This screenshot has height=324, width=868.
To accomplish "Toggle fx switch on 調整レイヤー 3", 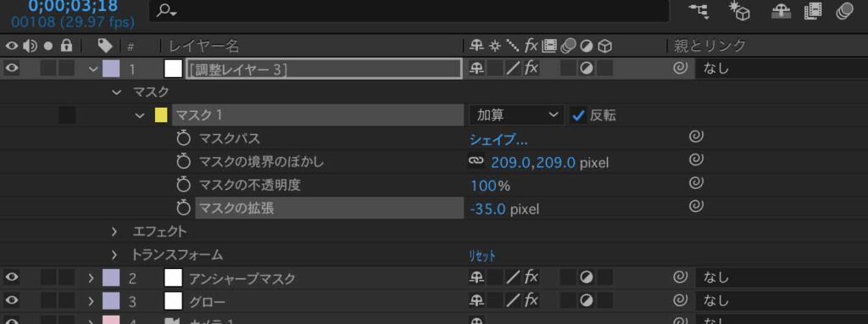I will pyautogui.click(x=531, y=69).
